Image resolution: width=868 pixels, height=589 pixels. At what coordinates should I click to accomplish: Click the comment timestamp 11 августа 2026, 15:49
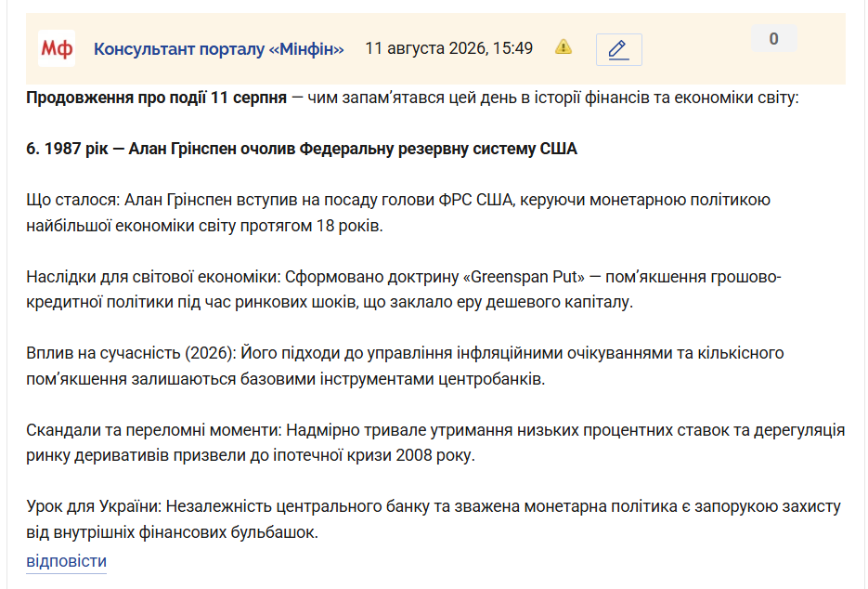coord(449,48)
